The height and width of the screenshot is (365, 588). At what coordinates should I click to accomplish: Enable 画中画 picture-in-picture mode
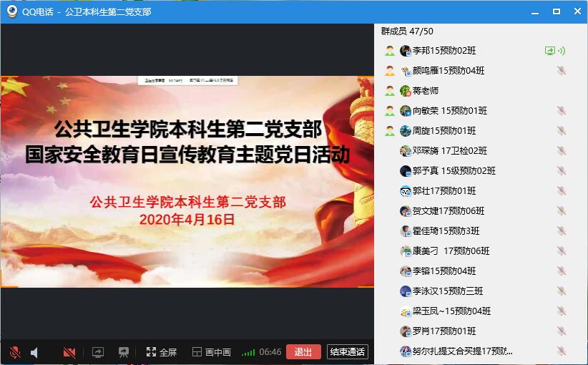pyautogui.click(x=212, y=352)
